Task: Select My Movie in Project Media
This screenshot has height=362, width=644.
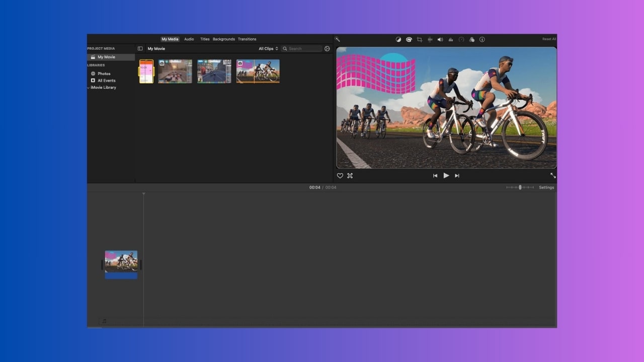Action: (x=111, y=57)
